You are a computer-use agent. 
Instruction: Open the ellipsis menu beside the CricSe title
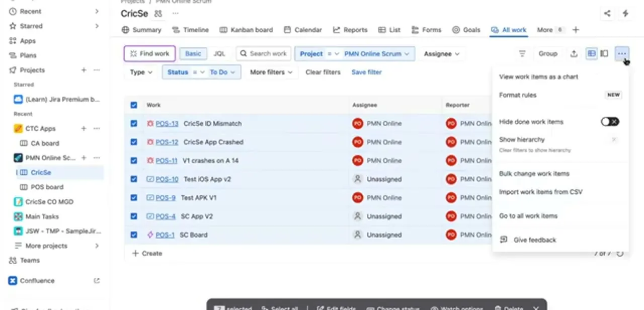pos(175,14)
